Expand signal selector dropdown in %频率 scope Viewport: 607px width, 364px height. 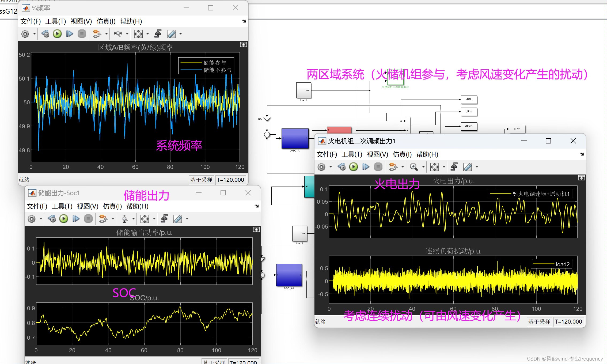pos(107,34)
